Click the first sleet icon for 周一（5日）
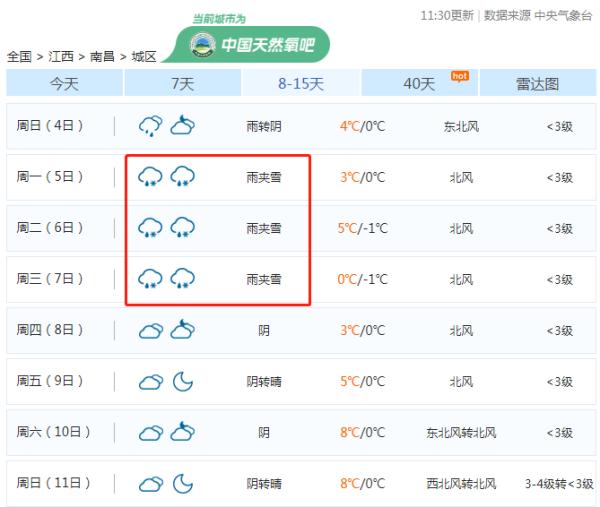 [150, 176]
